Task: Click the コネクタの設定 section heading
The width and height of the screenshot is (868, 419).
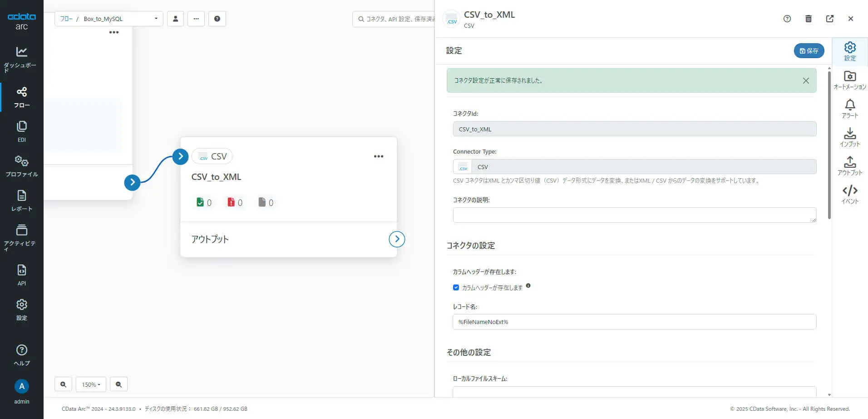Action: tap(471, 245)
